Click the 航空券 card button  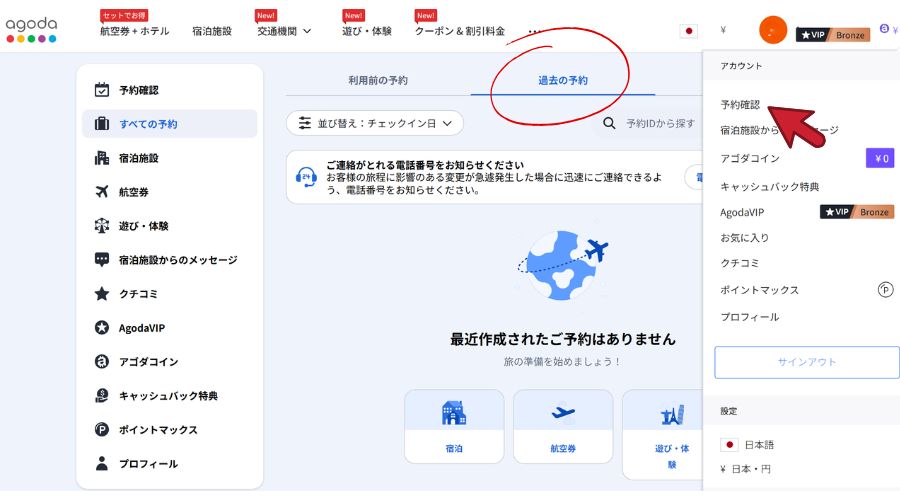coord(563,434)
